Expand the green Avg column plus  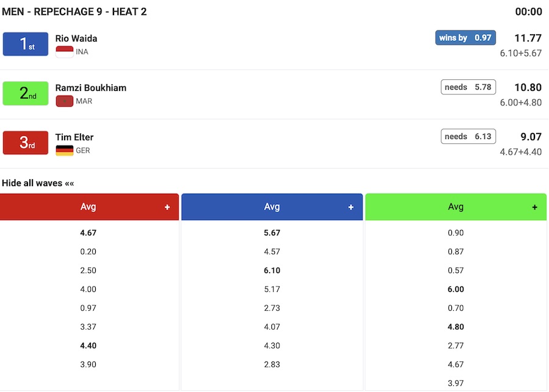point(535,207)
